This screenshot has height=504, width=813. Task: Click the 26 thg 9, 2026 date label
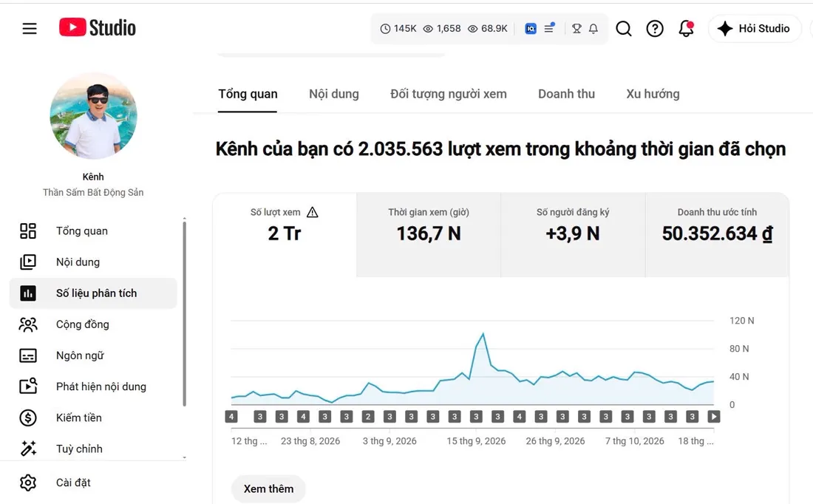point(555,441)
